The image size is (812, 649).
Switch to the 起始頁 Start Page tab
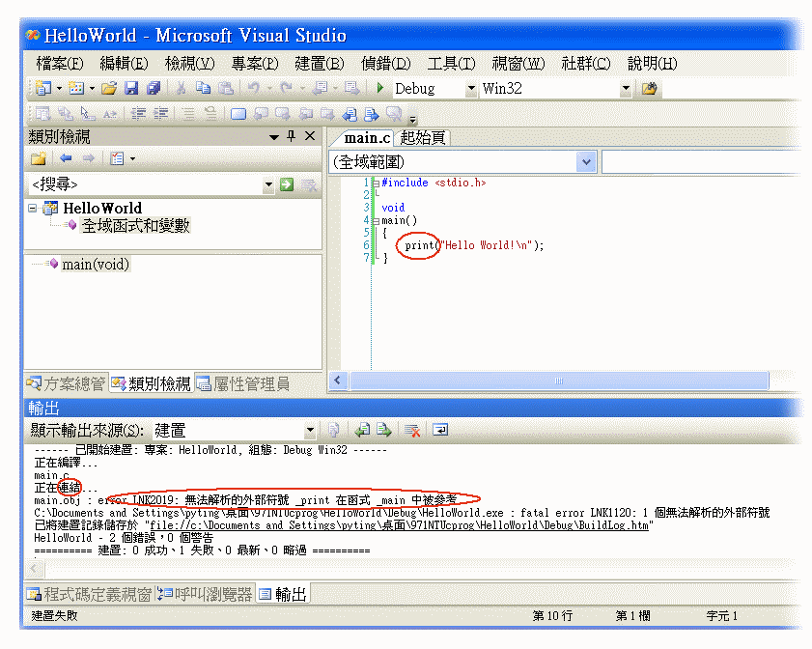pyautogui.click(x=423, y=138)
